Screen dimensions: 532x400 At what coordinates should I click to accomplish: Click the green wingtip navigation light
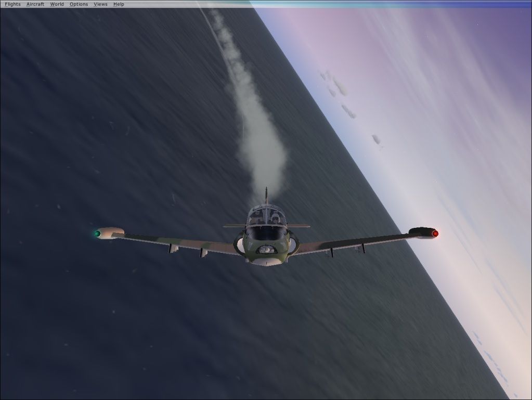point(97,234)
